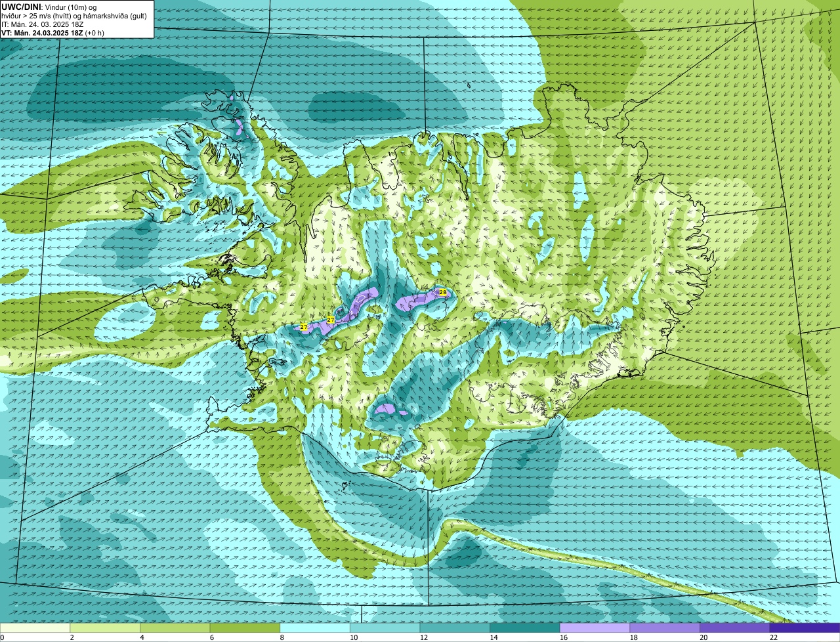Image resolution: width=840 pixels, height=642 pixels.
Task: Click the legend tick label '8'
Action: 282,637
